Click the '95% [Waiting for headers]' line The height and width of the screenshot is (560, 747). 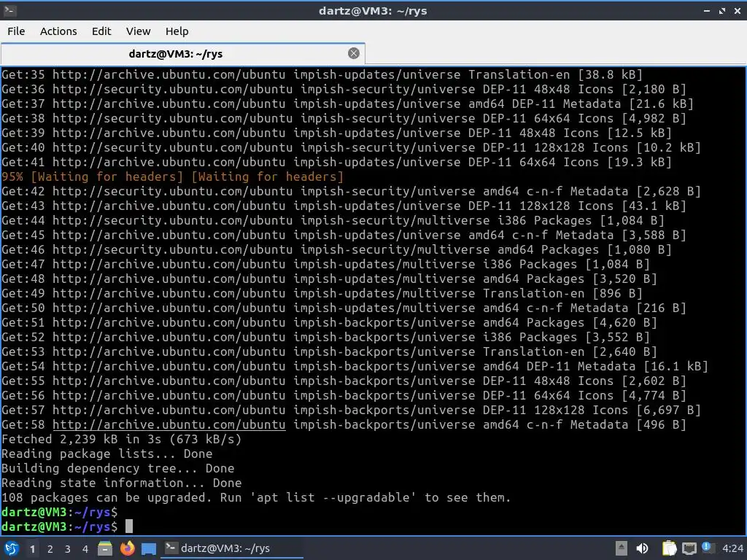172,176
